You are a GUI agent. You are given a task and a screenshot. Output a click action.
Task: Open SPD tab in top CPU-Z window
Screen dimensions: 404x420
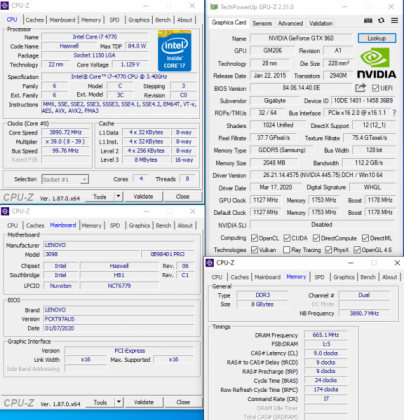(x=114, y=20)
